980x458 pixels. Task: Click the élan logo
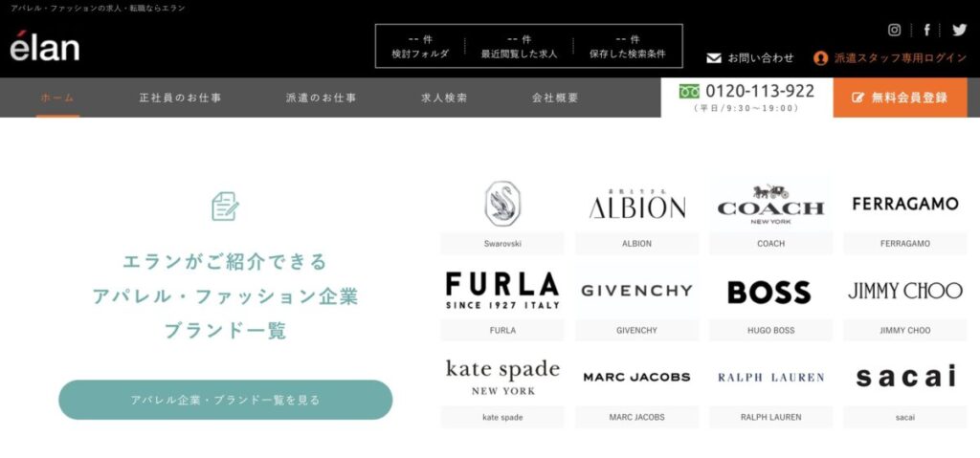click(44, 46)
